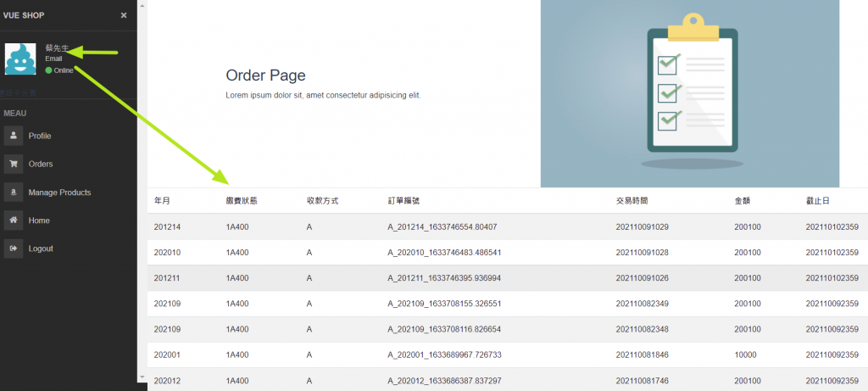The height and width of the screenshot is (391, 868).
Task: Click the sidebar scrollbar up arrow
Action: click(x=142, y=5)
